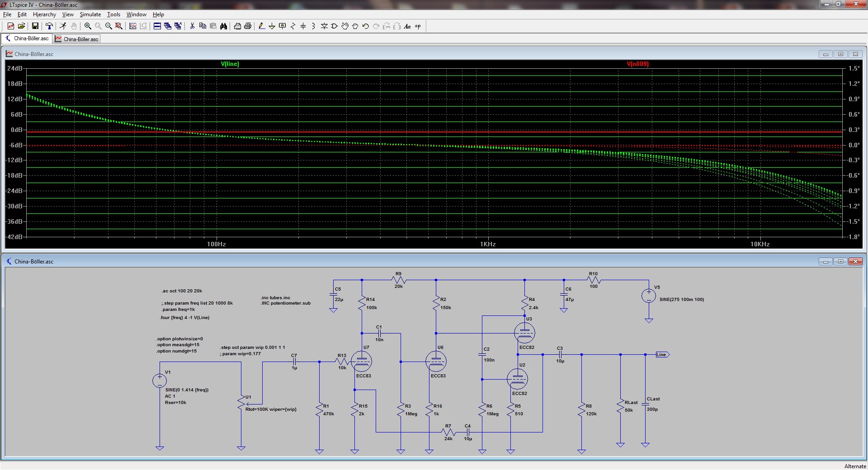Minimize the schematic sub-window
The width and height of the screenshot is (868, 470).
[826, 261]
